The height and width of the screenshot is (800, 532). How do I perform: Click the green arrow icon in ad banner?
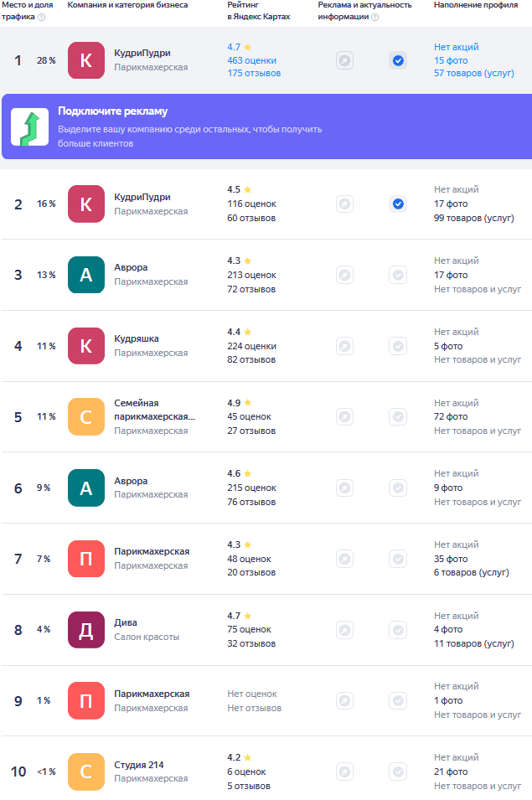tap(30, 126)
